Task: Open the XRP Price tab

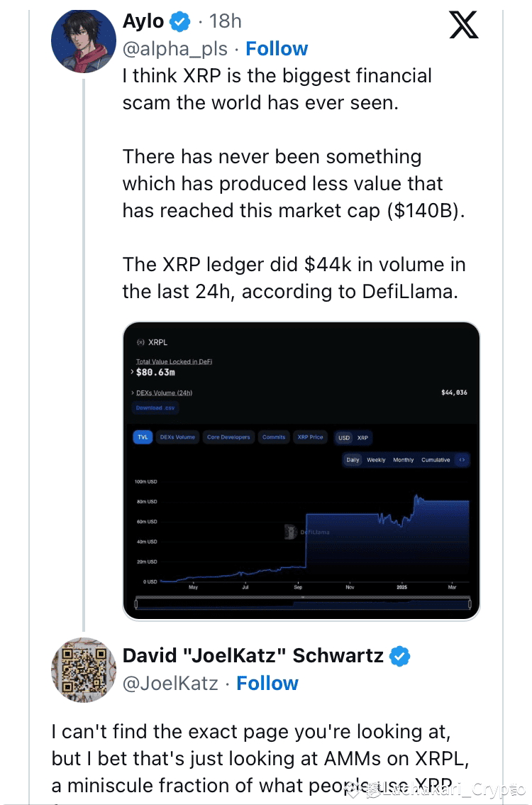Action: click(x=310, y=438)
